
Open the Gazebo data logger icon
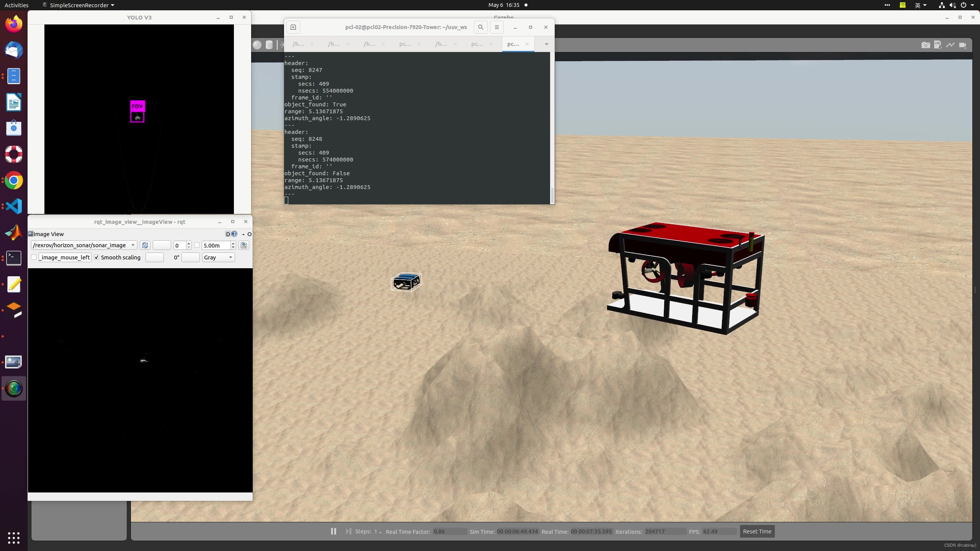[x=938, y=45]
